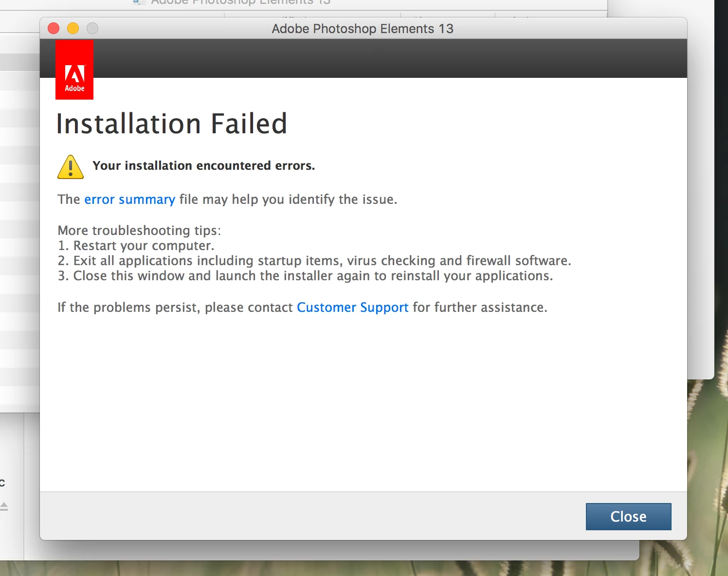Open the Customer Support link
This screenshot has width=728, height=576.
[353, 307]
